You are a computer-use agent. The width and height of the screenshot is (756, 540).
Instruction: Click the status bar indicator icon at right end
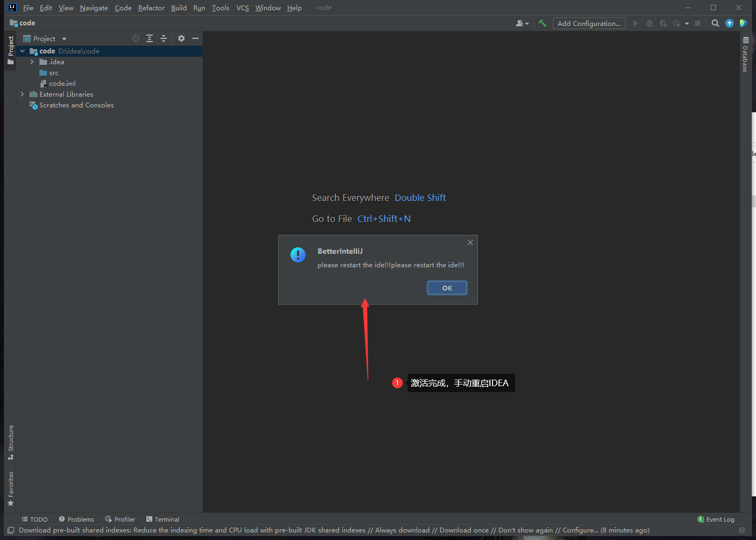pos(742,530)
